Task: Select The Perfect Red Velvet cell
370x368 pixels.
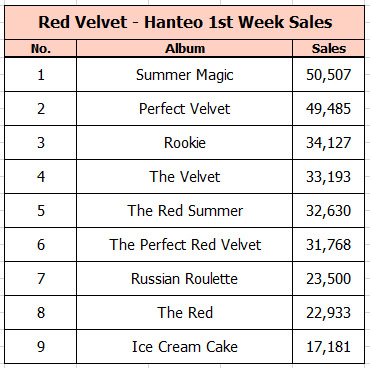Action: [185, 245]
